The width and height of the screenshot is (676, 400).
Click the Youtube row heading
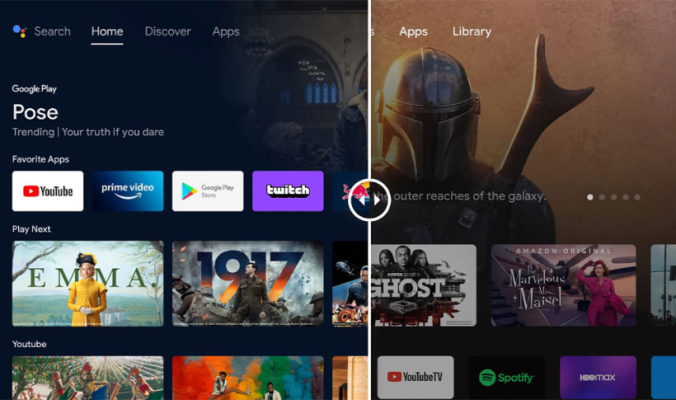click(29, 344)
